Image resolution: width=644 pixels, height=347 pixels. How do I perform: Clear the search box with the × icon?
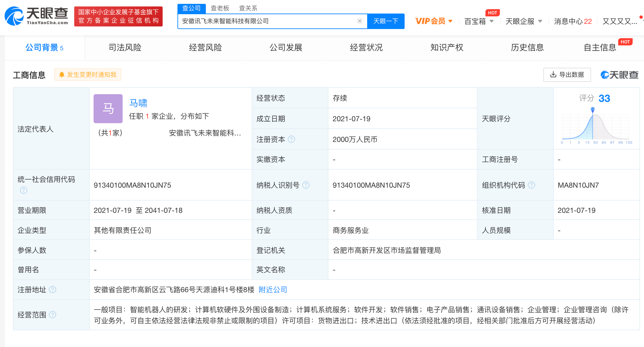pos(360,21)
